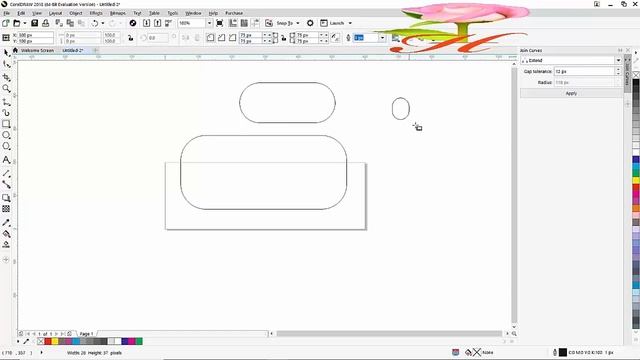The height and width of the screenshot is (360, 640).
Task: Click the Import icon
Action: click(x=147, y=23)
